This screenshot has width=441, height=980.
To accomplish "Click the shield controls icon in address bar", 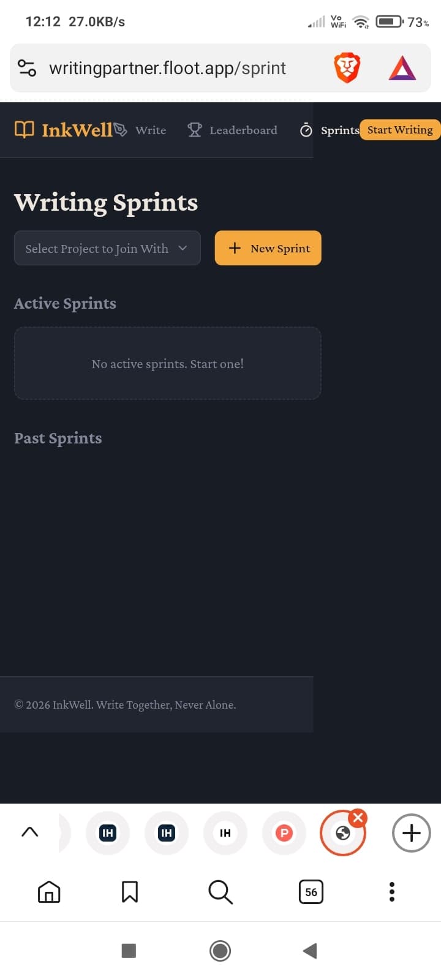I will click(x=27, y=67).
